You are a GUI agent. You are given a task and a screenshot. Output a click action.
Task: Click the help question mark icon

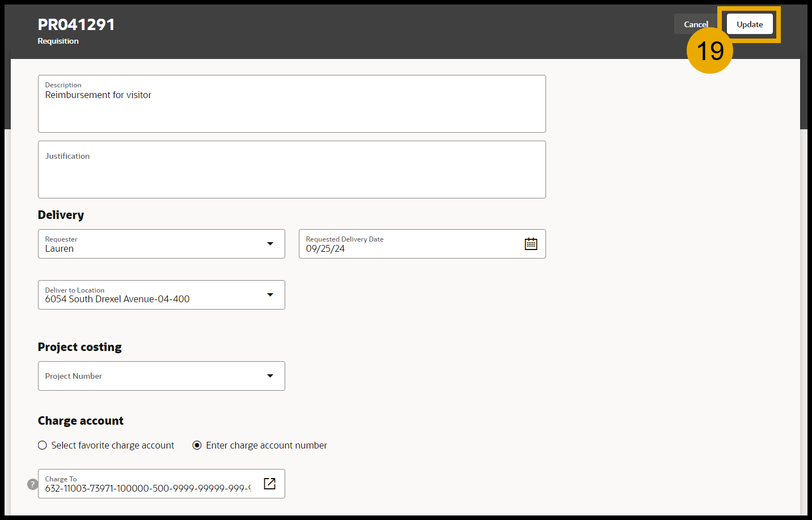click(x=33, y=484)
